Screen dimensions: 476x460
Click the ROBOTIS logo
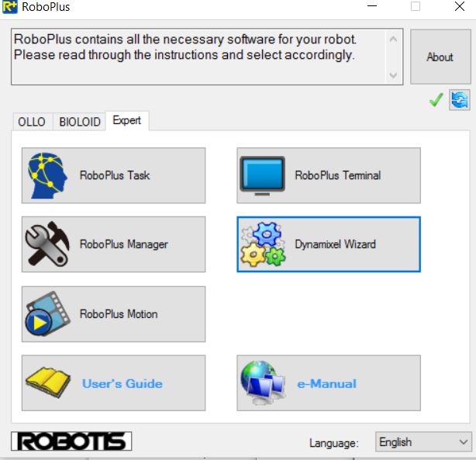pyautogui.click(x=71, y=441)
